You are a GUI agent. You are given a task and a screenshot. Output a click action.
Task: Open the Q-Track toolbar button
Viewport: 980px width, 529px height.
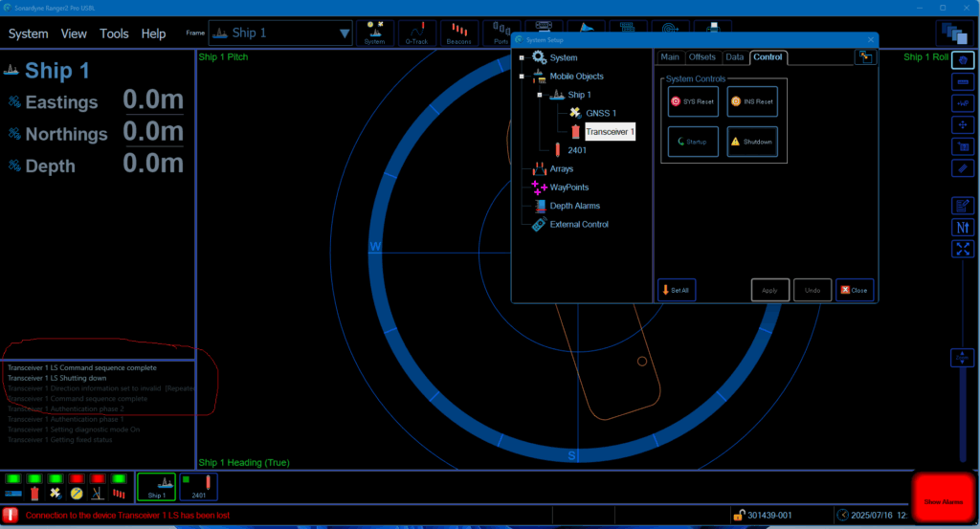(x=416, y=33)
